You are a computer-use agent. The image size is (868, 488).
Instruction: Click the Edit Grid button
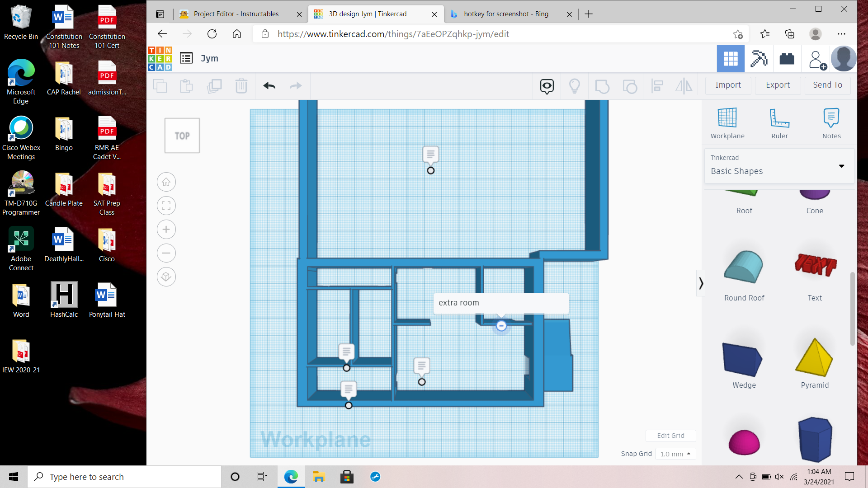click(x=670, y=436)
